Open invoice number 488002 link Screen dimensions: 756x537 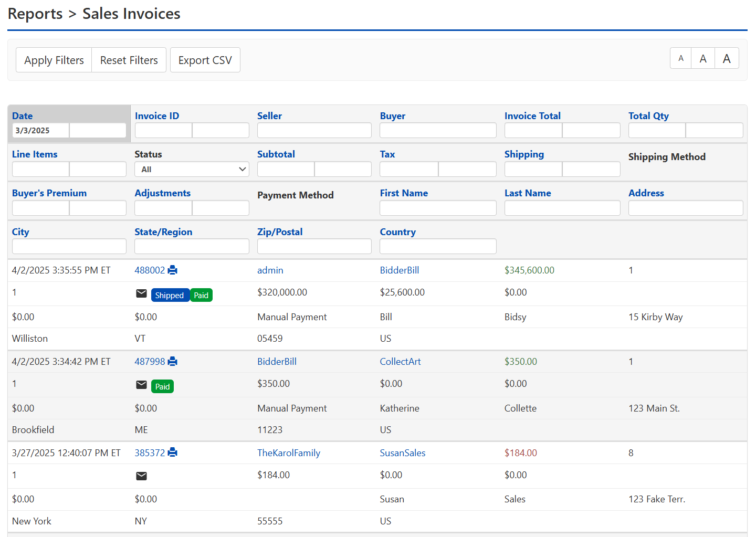point(150,270)
